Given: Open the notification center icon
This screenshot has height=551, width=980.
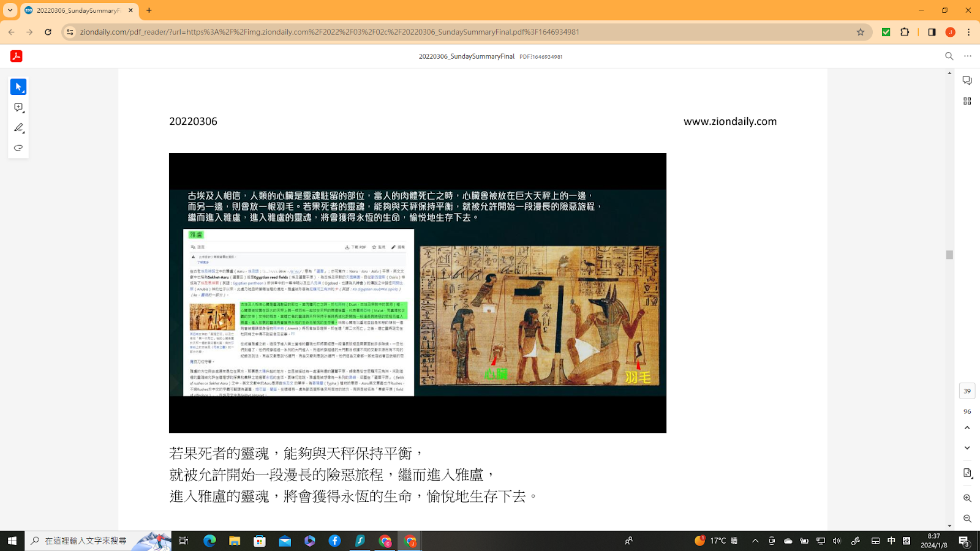Looking at the screenshot, I should click(x=963, y=541).
